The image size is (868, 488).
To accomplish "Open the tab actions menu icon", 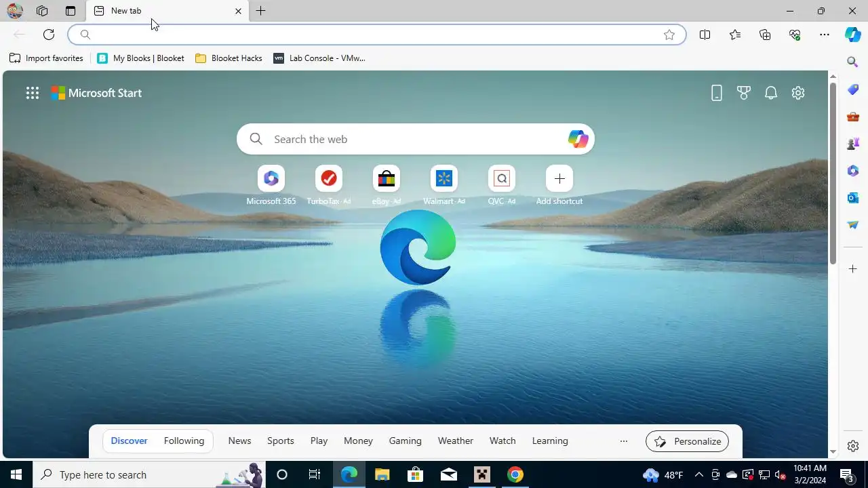I will click(71, 11).
